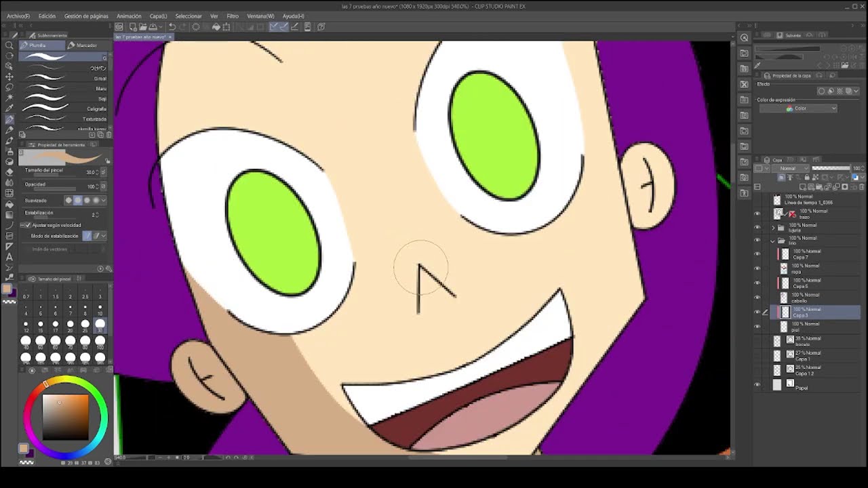The image size is (868, 488).
Task: Click the layer opacity slider bar
Action: point(831,168)
